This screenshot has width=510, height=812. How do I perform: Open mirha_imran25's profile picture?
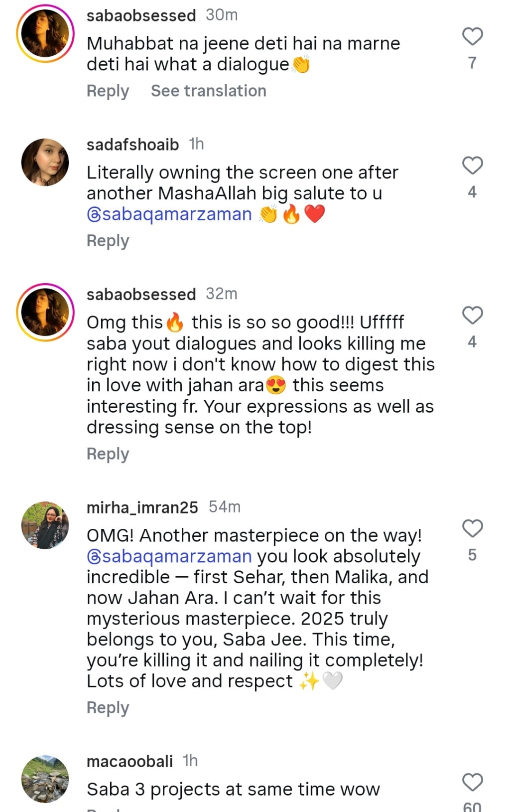(x=45, y=525)
